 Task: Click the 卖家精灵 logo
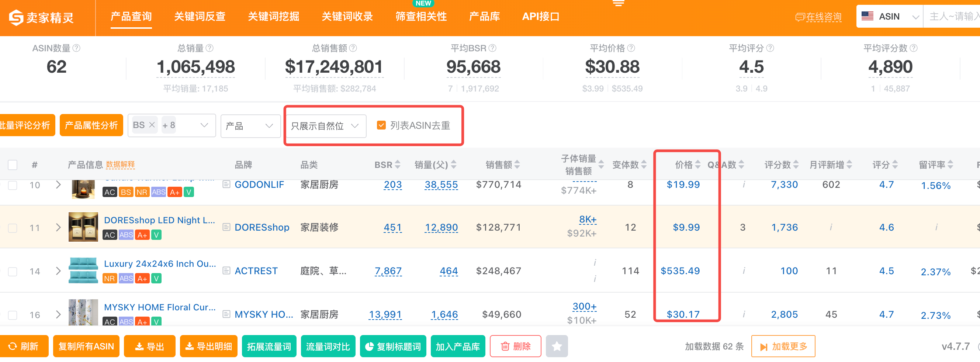pyautogui.click(x=41, y=17)
